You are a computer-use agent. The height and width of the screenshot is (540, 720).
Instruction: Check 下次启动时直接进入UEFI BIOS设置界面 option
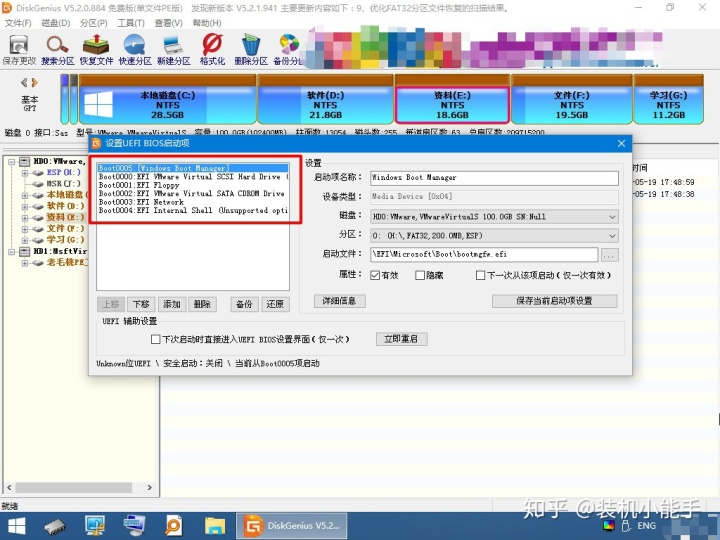pyautogui.click(x=156, y=339)
